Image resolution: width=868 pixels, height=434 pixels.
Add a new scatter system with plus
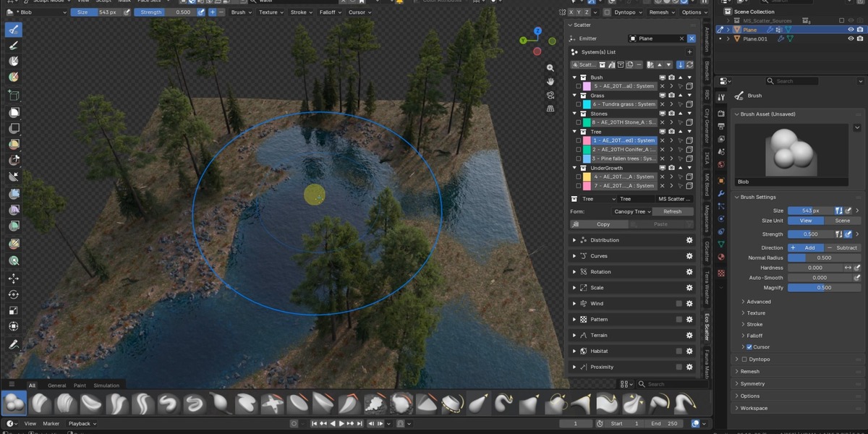(x=689, y=52)
